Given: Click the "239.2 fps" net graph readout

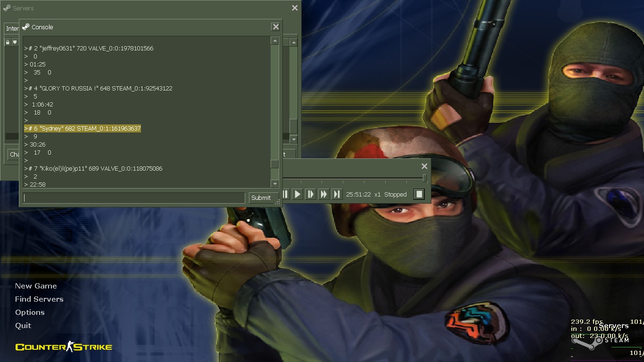Looking at the screenshot, I should (587, 322).
